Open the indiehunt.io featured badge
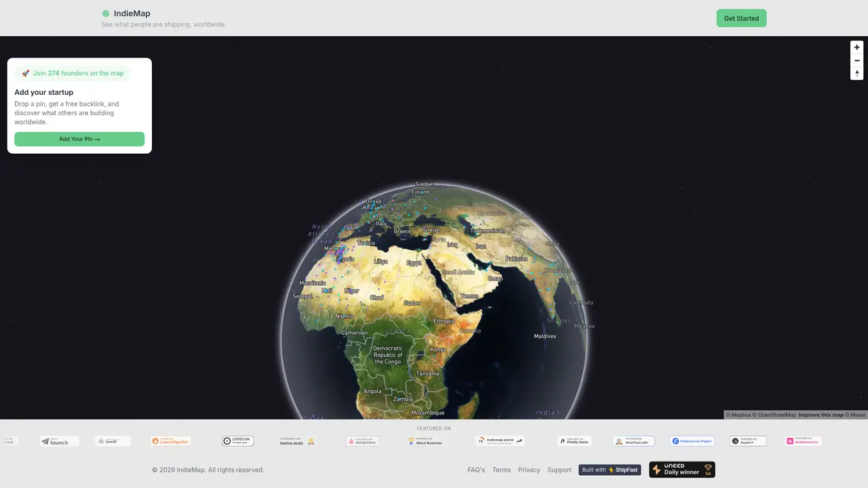Image resolution: width=868 pixels, height=488 pixels. coord(804,441)
